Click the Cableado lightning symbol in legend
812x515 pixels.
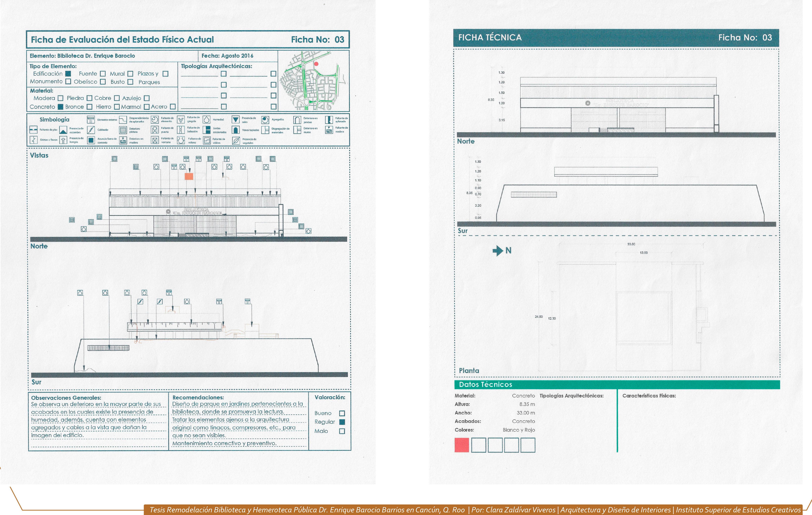[x=91, y=130]
